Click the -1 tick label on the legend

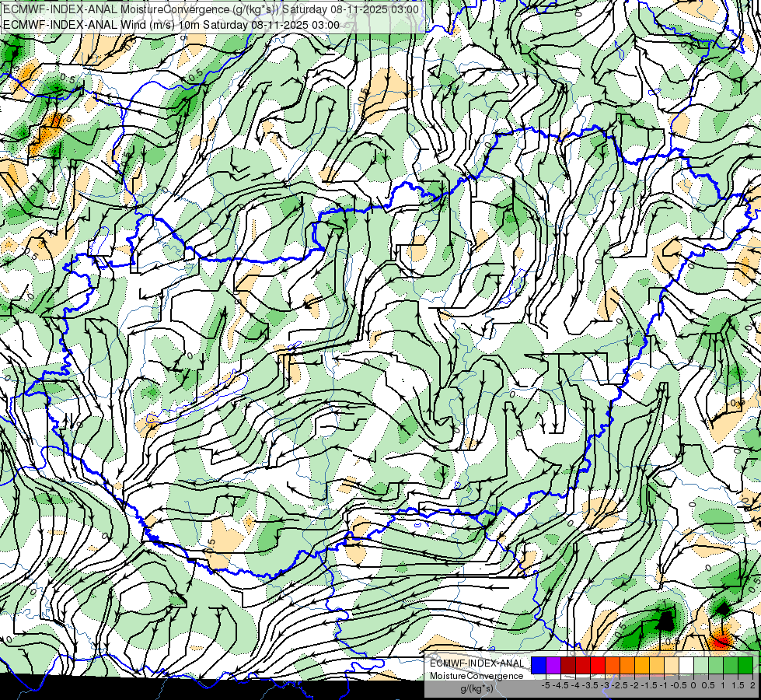coord(664,685)
